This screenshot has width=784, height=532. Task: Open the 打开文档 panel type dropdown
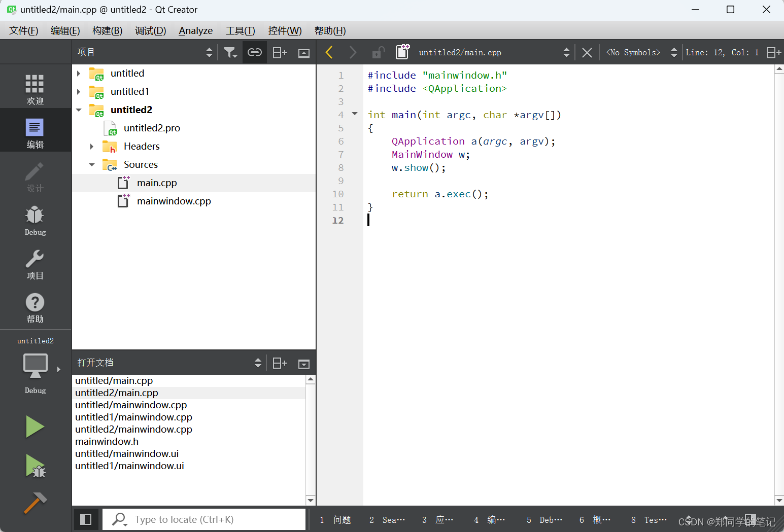coord(169,363)
